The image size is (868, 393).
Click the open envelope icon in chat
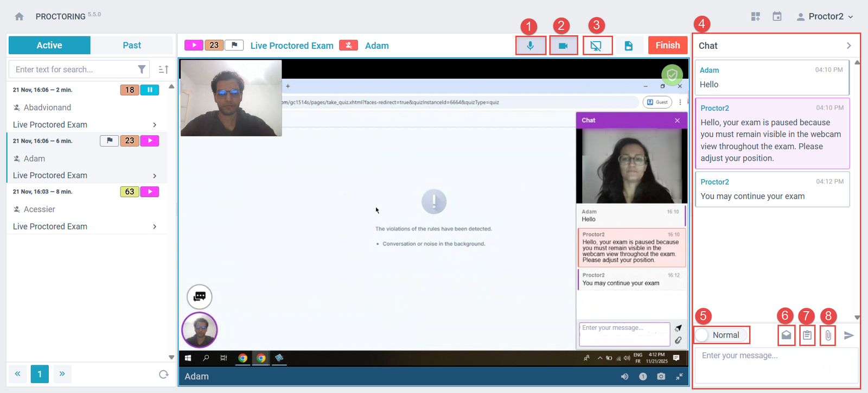(x=786, y=335)
